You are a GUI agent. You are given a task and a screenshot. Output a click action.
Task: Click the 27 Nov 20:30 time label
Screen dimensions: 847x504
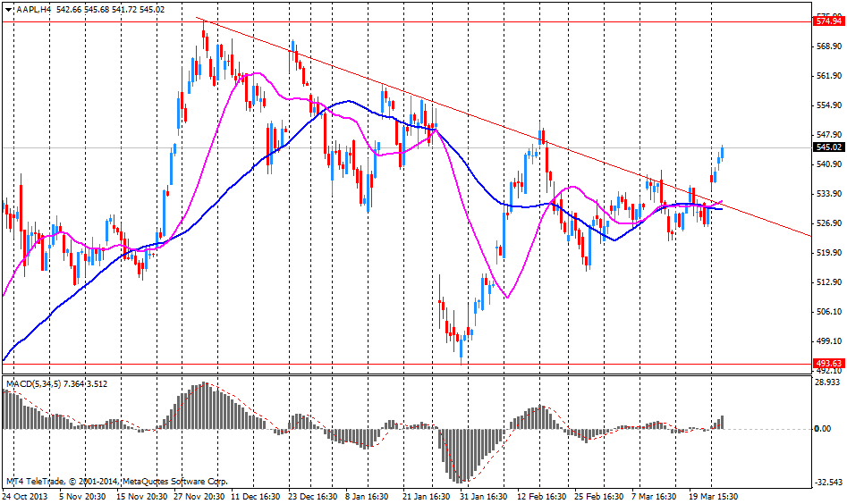tap(199, 496)
